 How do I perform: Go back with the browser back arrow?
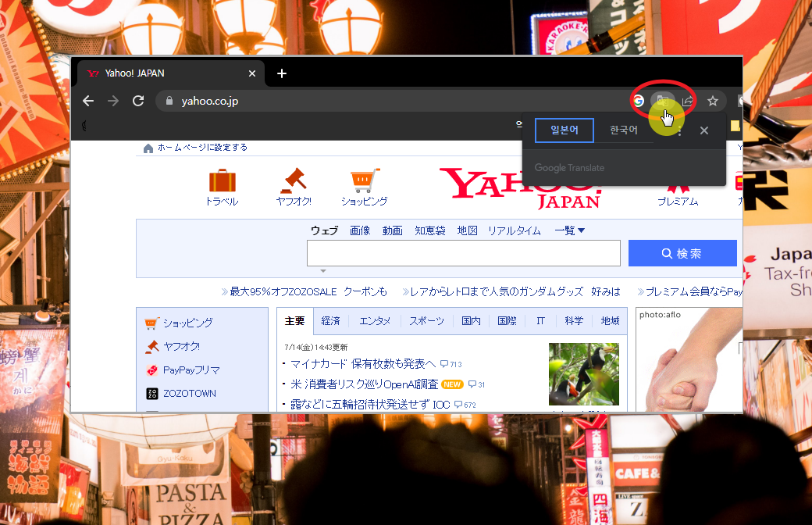coord(88,101)
